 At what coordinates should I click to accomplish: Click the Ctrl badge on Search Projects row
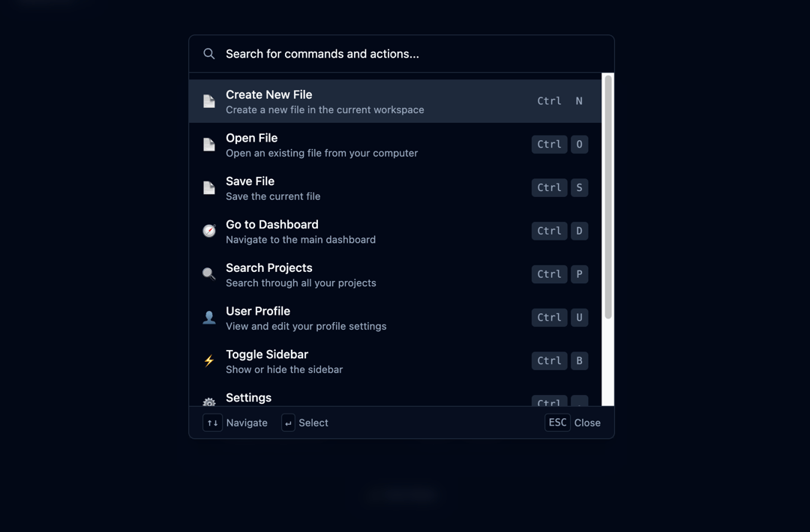click(549, 274)
